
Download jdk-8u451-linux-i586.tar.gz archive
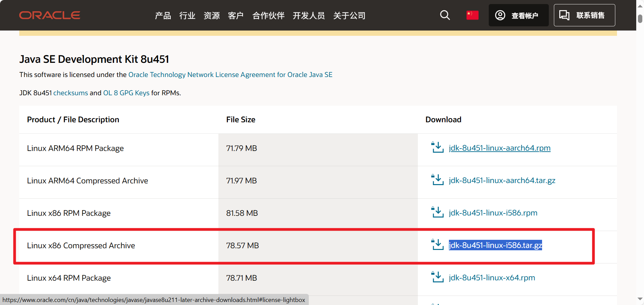[495, 245]
